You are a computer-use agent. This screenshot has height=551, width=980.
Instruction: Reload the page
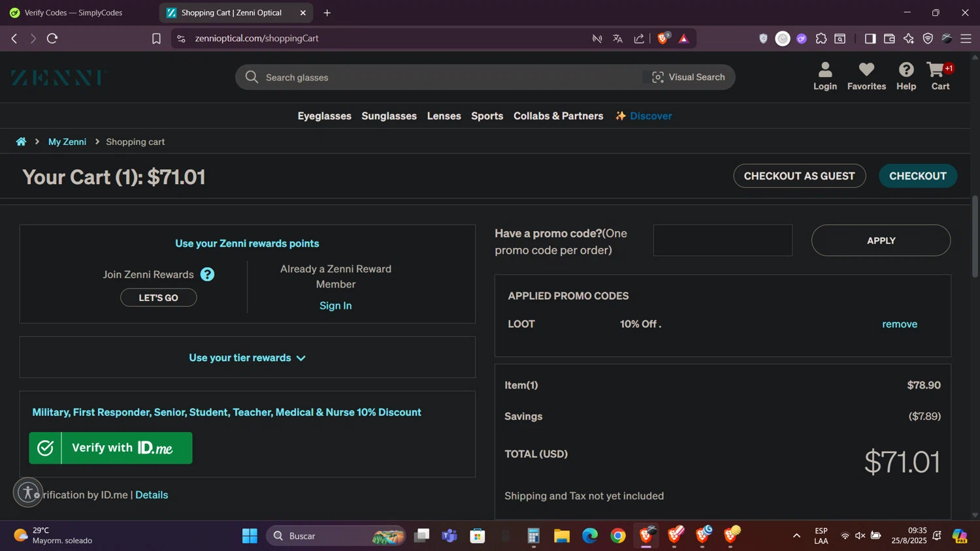click(52, 39)
